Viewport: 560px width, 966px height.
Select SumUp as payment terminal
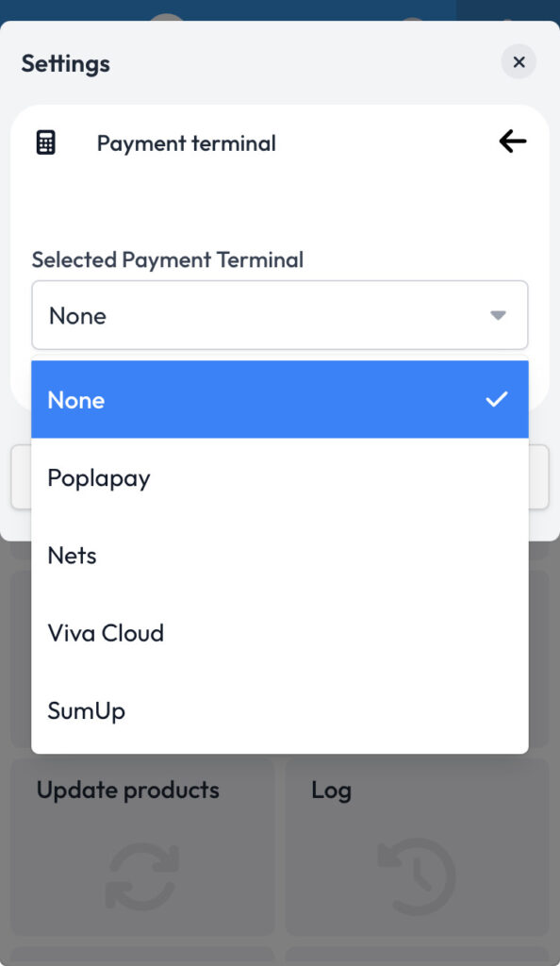pos(280,710)
